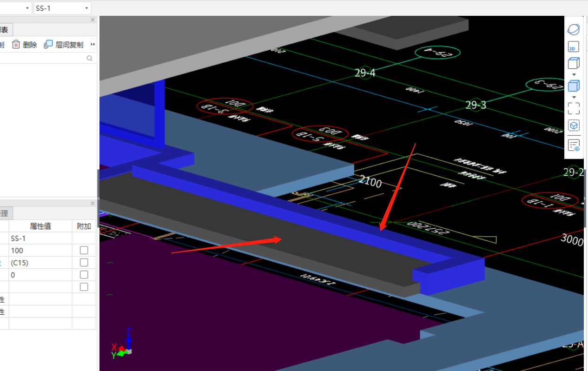Viewport: 588px width, 371px height.
Task: Click the 3000 dimension label in viewport
Action: (572, 240)
